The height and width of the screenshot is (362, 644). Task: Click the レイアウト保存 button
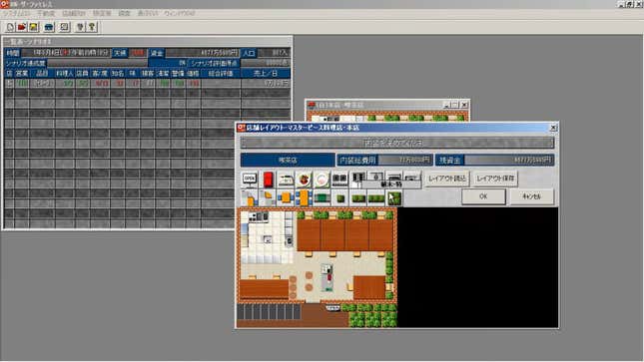(x=495, y=179)
